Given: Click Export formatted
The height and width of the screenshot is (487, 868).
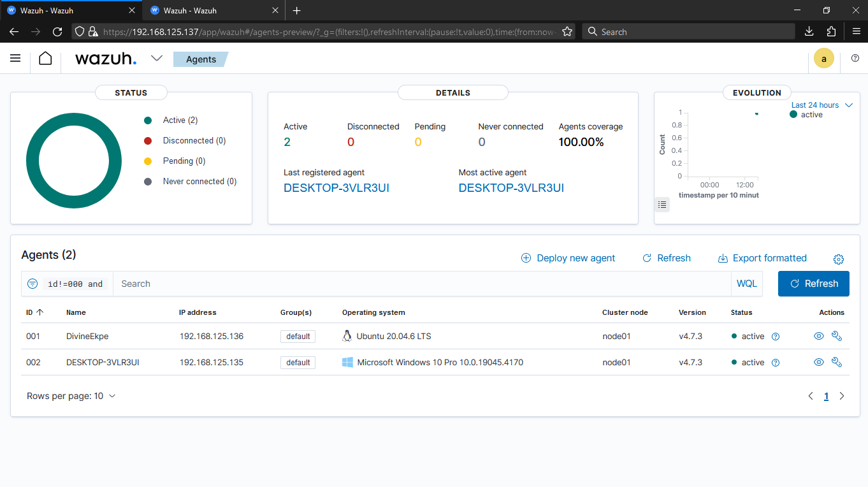Looking at the screenshot, I should 762,258.
